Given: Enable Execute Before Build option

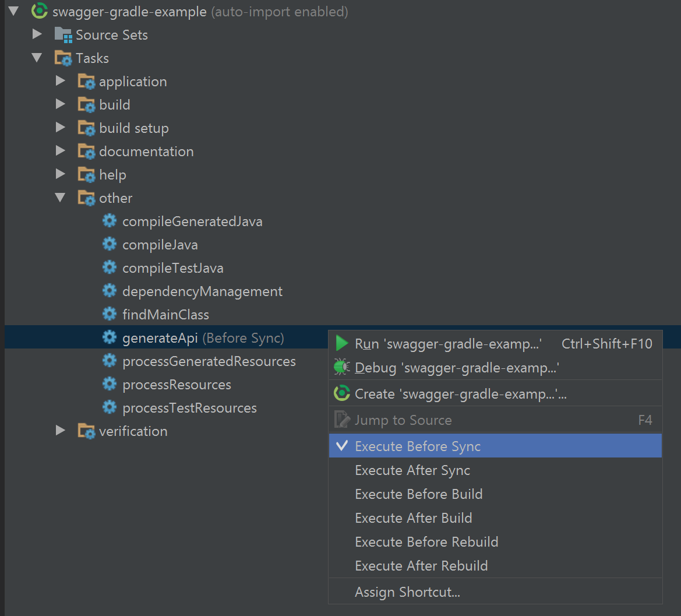Looking at the screenshot, I should coord(418,494).
